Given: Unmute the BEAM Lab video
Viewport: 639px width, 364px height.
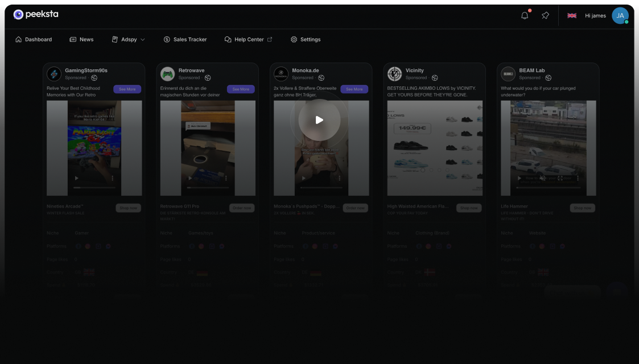Looking at the screenshot, I should (x=542, y=179).
